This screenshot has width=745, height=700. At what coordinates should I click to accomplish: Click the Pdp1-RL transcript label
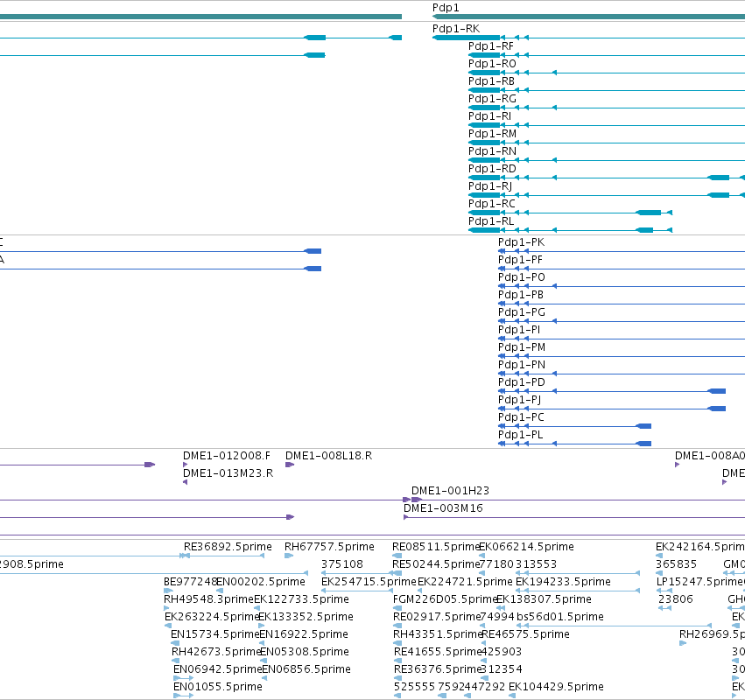(491, 221)
